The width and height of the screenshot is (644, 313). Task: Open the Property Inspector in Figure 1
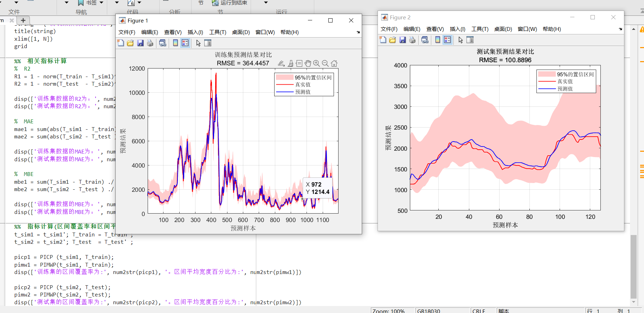pos(208,43)
